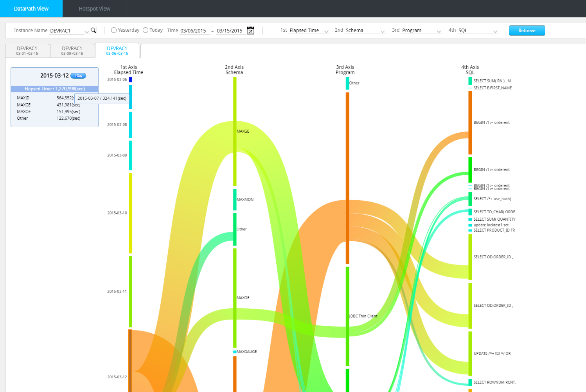Click the 4th Axis SQL heading

click(470, 70)
